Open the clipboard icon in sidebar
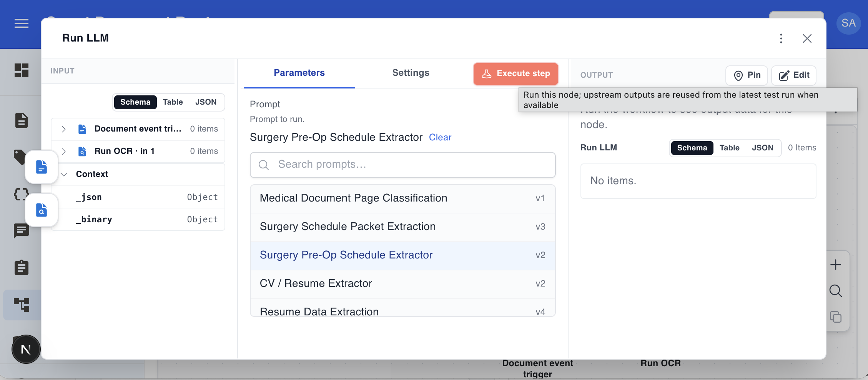The width and height of the screenshot is (868, 380). (22, 267)
